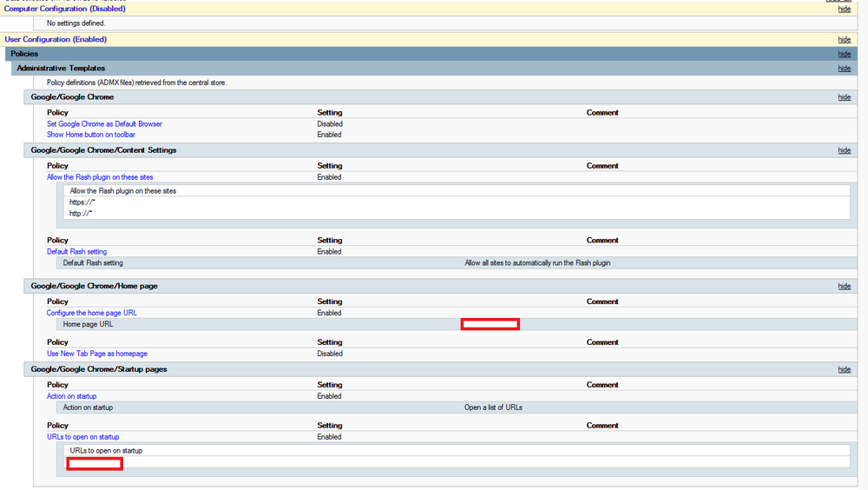Screen dimensions: 868x490
Task: Open 'Action on startup' policy link
Action: pos(71,396)
